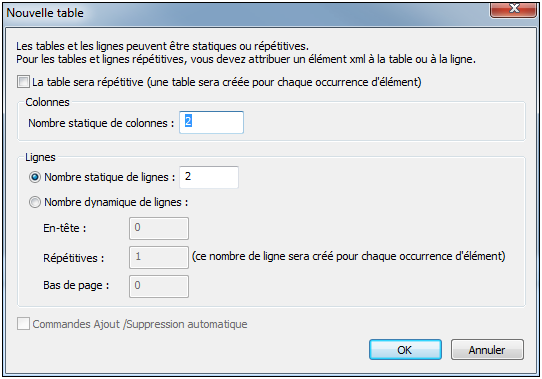
Task: Close the Nouvelle table dialog
Action: click(x=513, y=9)
